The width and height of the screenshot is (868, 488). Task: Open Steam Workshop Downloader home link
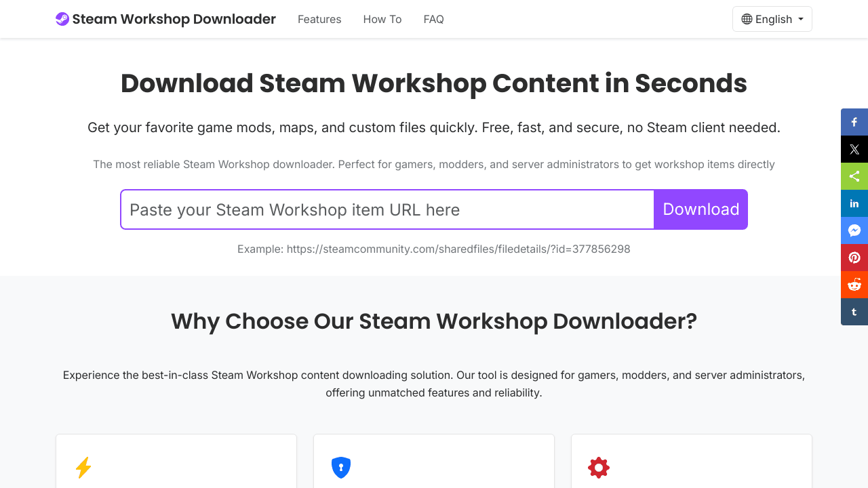point(165,19)
